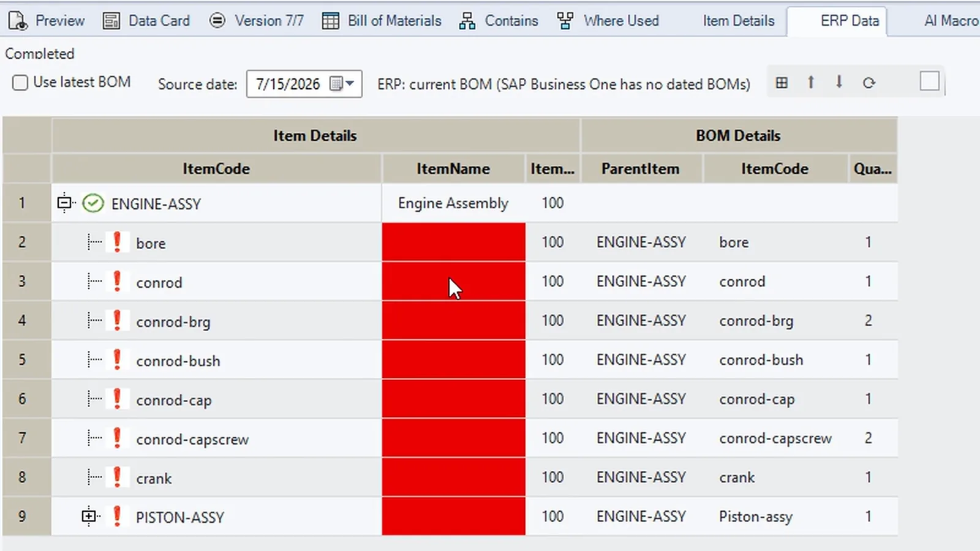Click the red ItemName cell in bore row
980x551 pixels.
click(x=453, y=242)
